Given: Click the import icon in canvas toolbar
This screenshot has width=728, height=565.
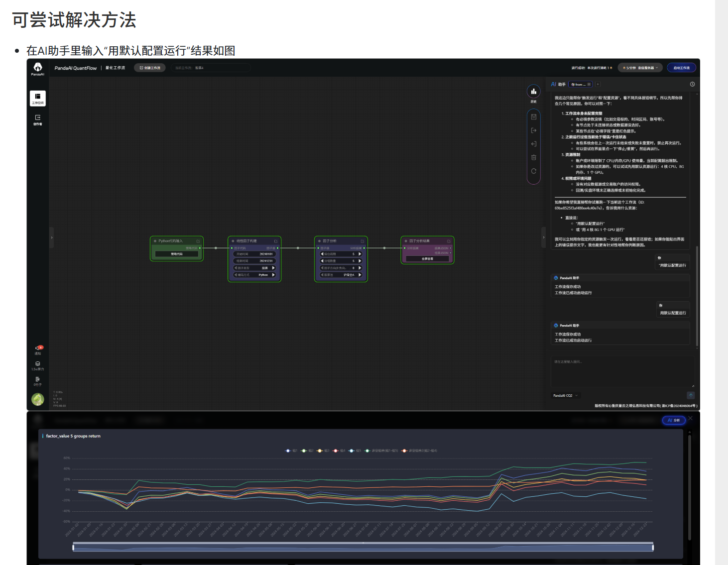Looking at the screenshot, I should 534,144.
